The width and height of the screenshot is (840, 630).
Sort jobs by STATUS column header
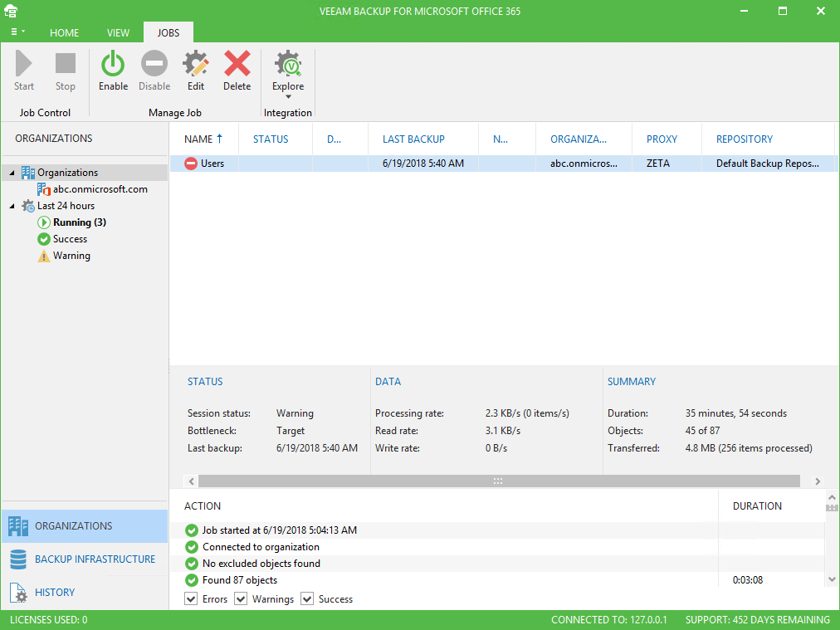click(x=276, y=139)
